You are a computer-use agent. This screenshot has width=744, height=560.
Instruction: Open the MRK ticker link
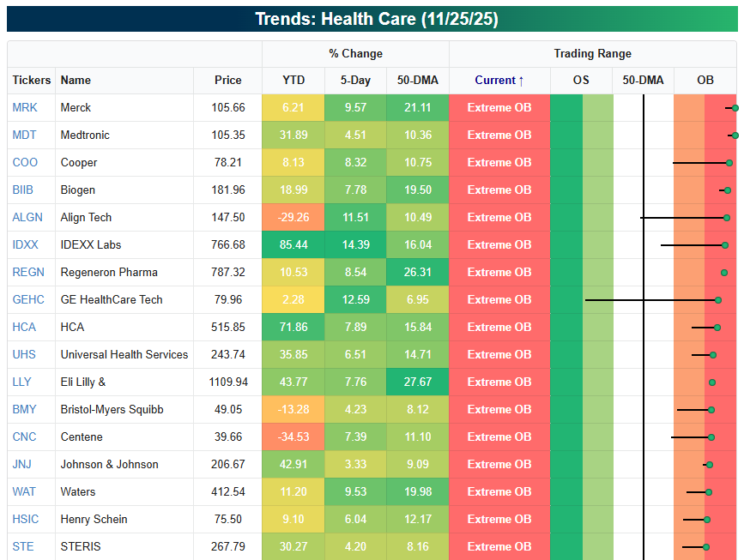[23, 107]
